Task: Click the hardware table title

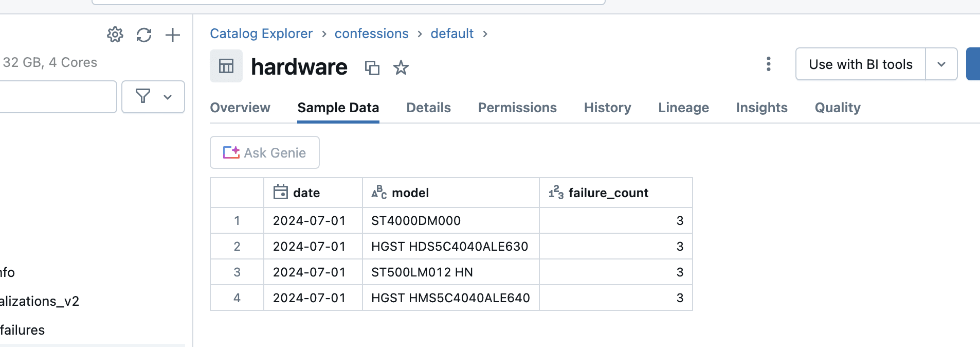Action: (x=299, y=67)
